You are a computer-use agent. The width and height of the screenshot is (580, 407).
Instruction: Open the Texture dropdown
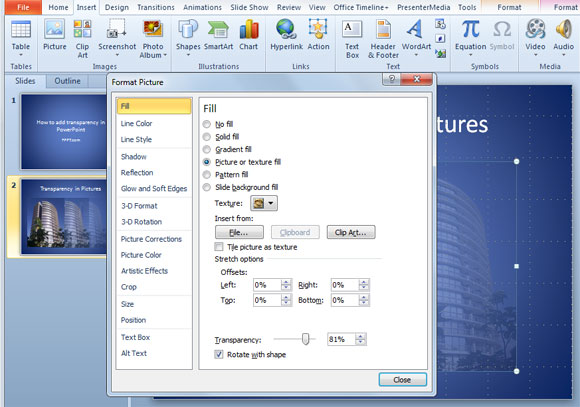[x=264, y=203]
